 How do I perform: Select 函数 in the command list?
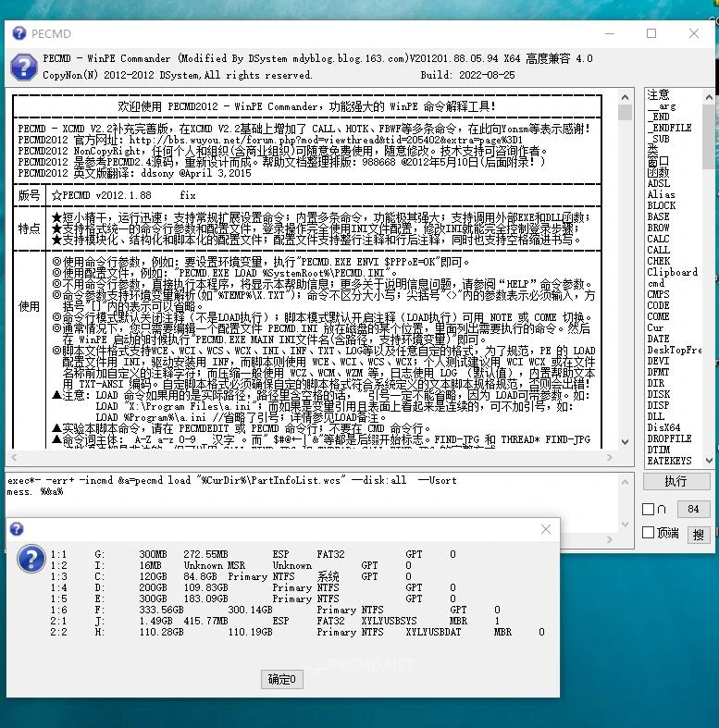[658, 172]
